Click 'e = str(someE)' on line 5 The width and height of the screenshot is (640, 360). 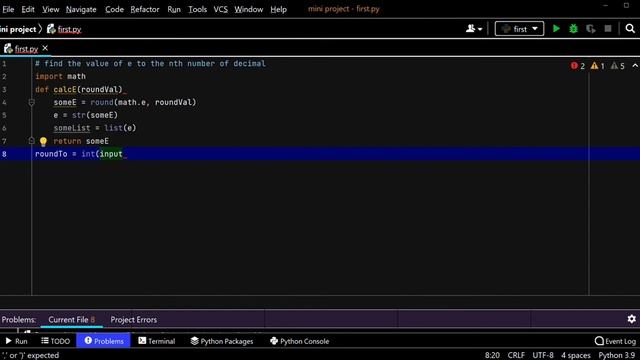[x=85, y=115]
